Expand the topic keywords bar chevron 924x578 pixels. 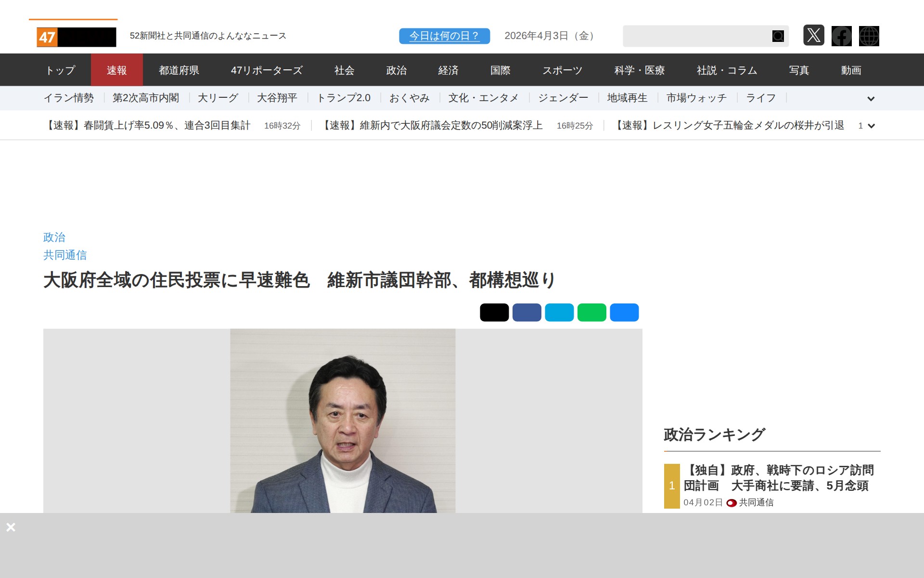871,99
